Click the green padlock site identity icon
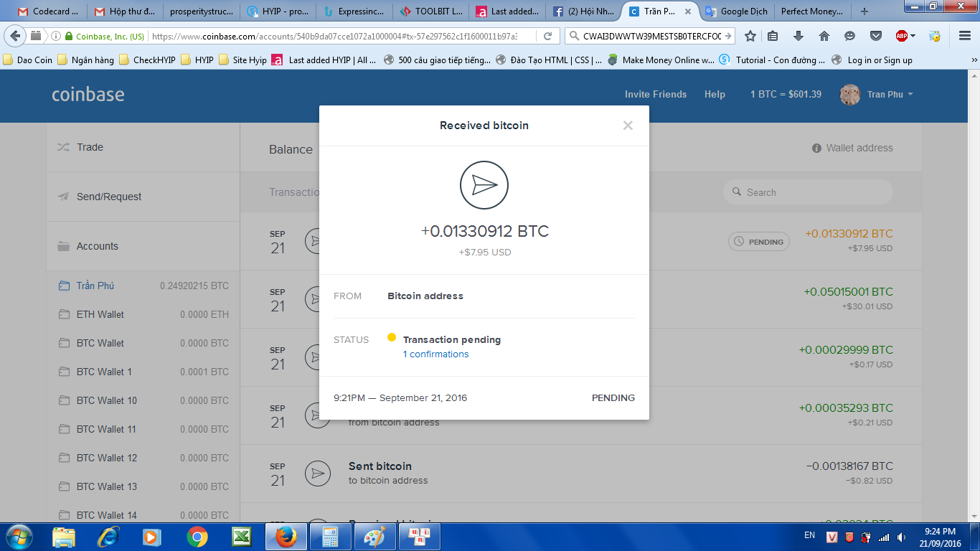The height and width of the screenshot is (551, 980). tap(69, 36)
